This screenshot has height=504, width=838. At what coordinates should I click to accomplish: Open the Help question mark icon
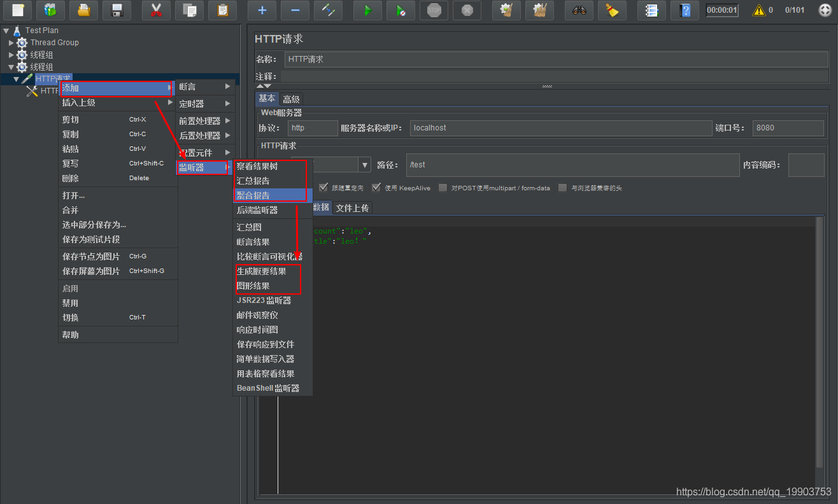click(x=685, y=10)
